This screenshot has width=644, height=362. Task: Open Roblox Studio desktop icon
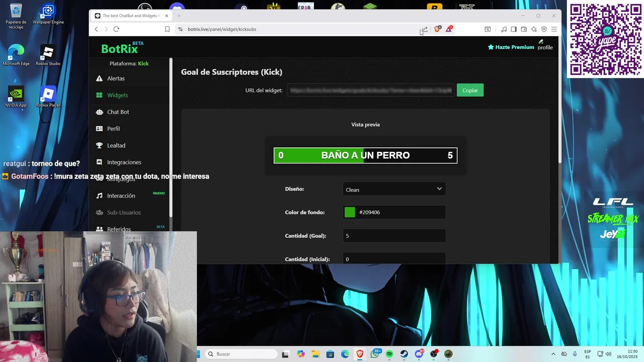tap(48, 55)
